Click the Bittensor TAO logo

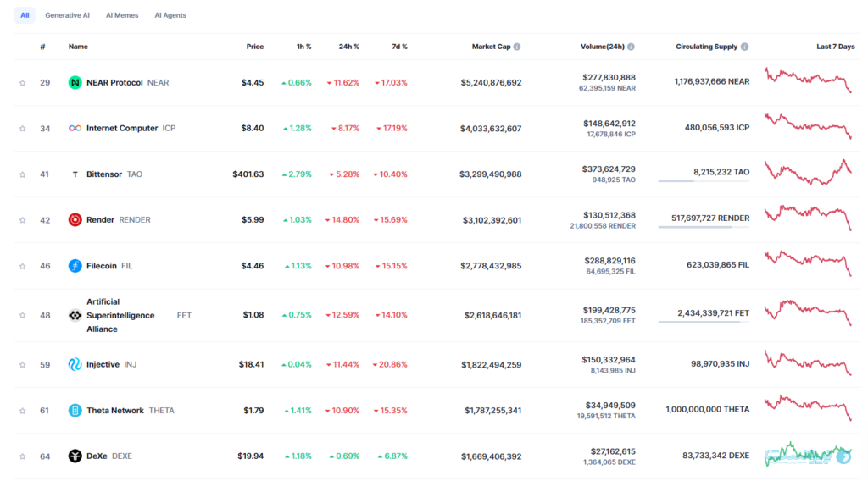coord(75,174)
